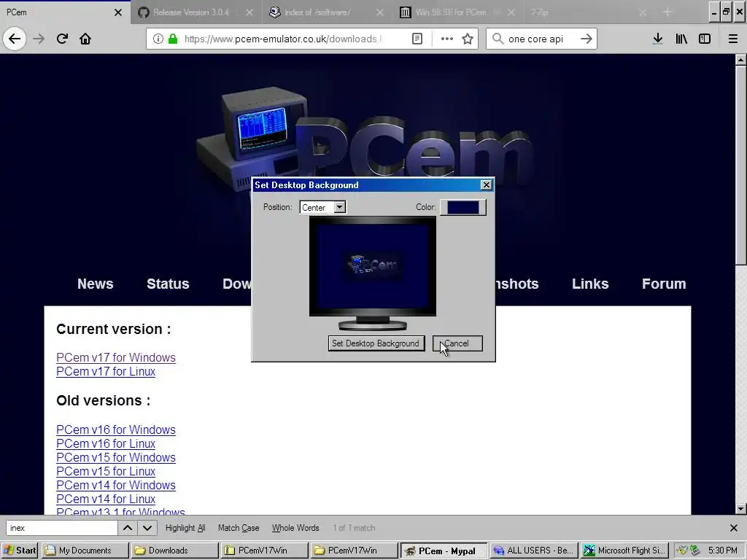The image size is (747, 560).
Task: Click Set Desktop Background button
Action: 376,343
